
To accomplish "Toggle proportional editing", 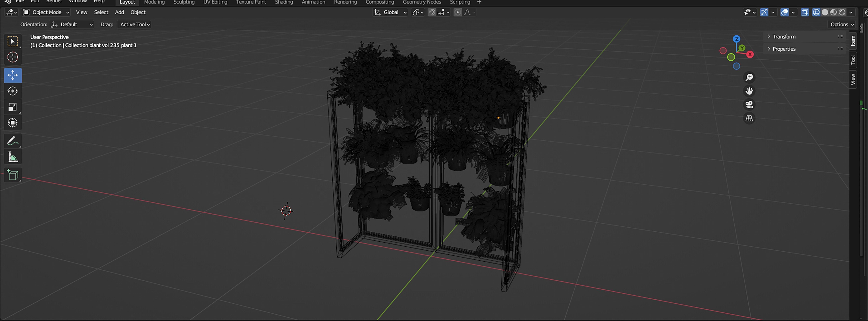I will coord(458,12).
